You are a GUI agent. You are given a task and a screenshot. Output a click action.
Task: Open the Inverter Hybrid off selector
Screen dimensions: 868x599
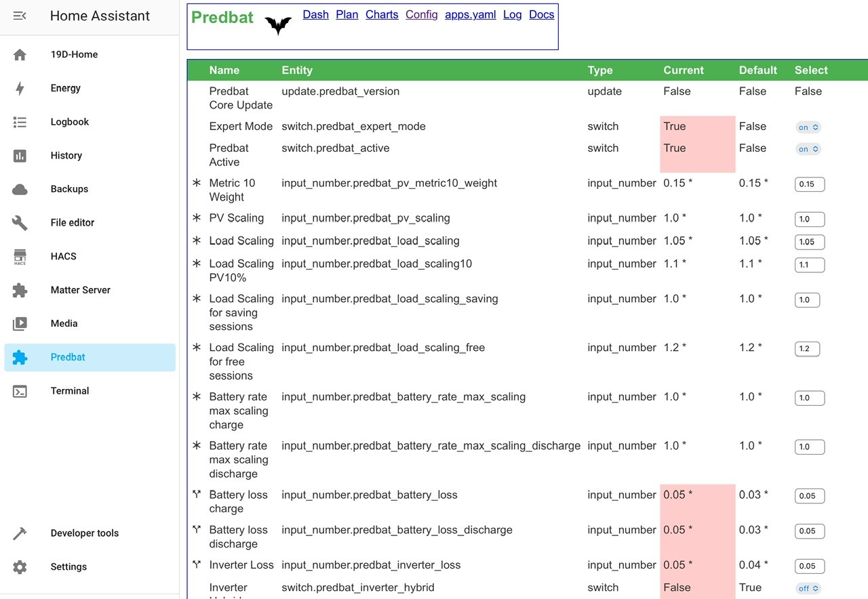[x=808, y=589]
